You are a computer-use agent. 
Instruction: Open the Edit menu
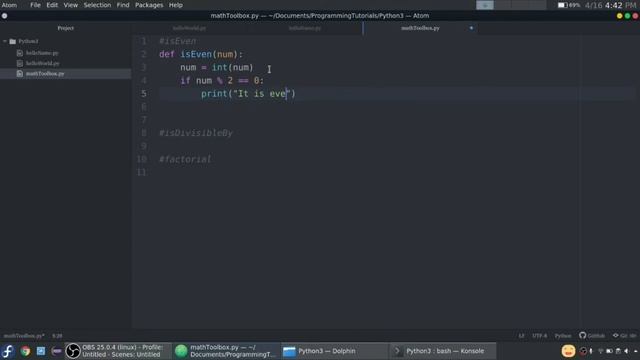click(52, 5)
